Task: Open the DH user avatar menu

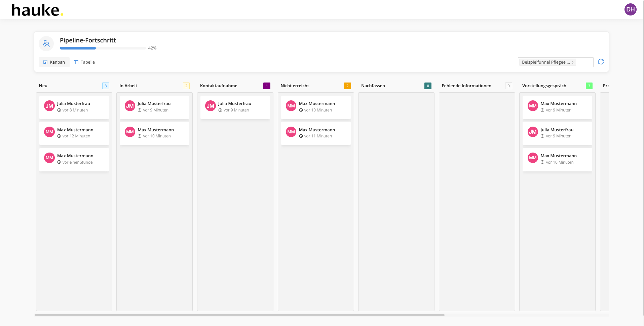Action: coord(630,9)
